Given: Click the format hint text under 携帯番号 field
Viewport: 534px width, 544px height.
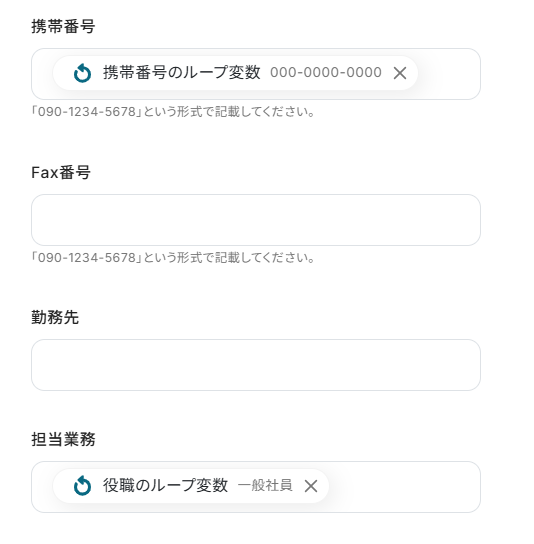Looking at the screenshot, I should (x=173, y=112).
